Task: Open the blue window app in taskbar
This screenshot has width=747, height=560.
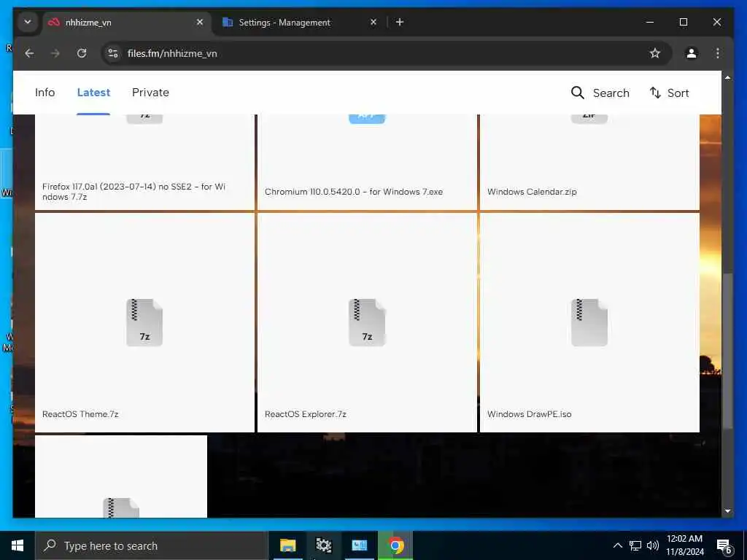Action: tap(359, 545)
